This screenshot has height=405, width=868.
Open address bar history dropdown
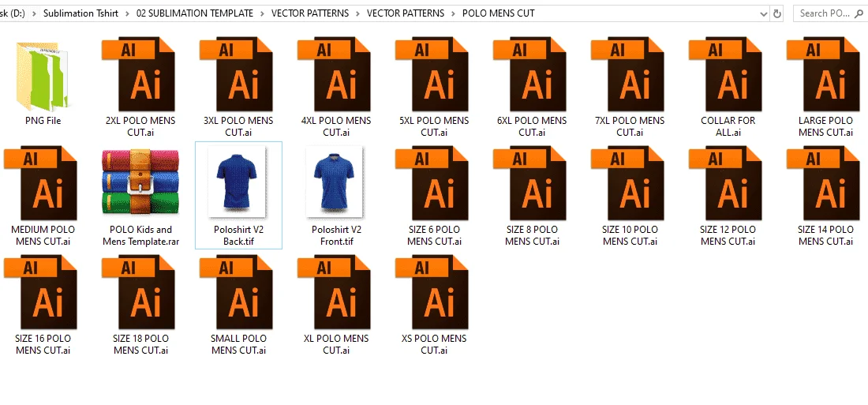(x=764, y=14)
